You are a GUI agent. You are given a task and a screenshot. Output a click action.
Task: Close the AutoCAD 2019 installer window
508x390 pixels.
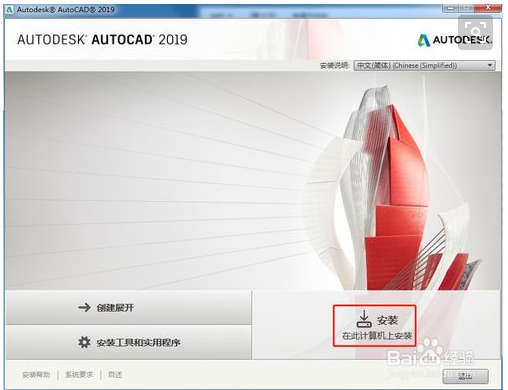click(488, 7)
